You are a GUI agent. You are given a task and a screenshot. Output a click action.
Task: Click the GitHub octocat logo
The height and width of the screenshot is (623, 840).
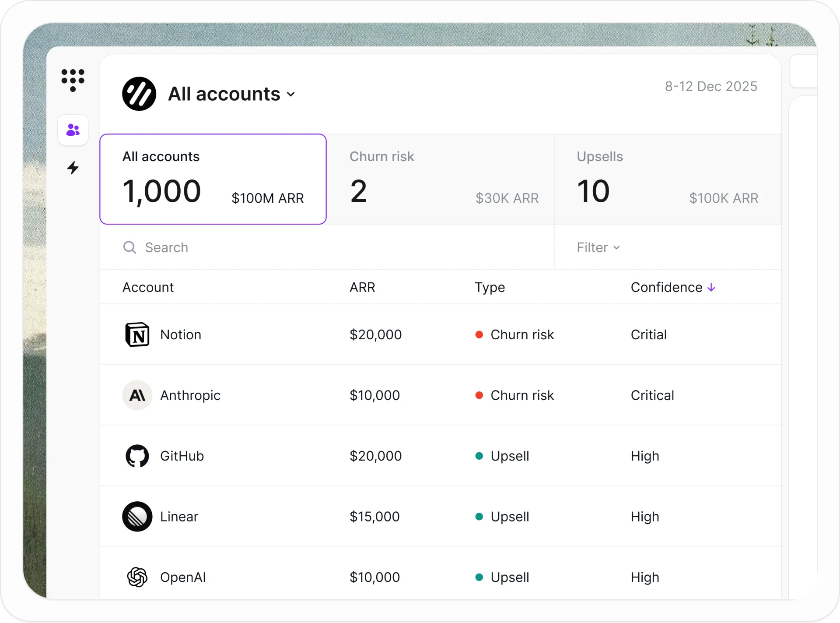coord(137,456)
